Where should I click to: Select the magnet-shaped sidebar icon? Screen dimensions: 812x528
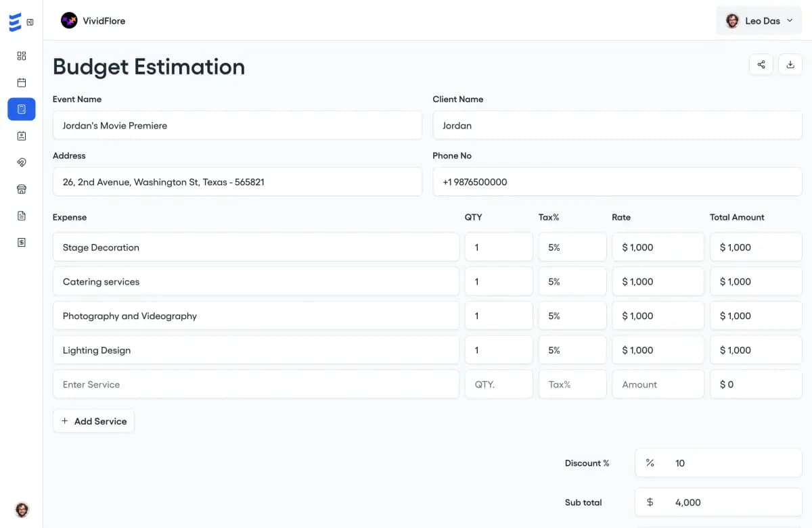[x=21, y=162]
